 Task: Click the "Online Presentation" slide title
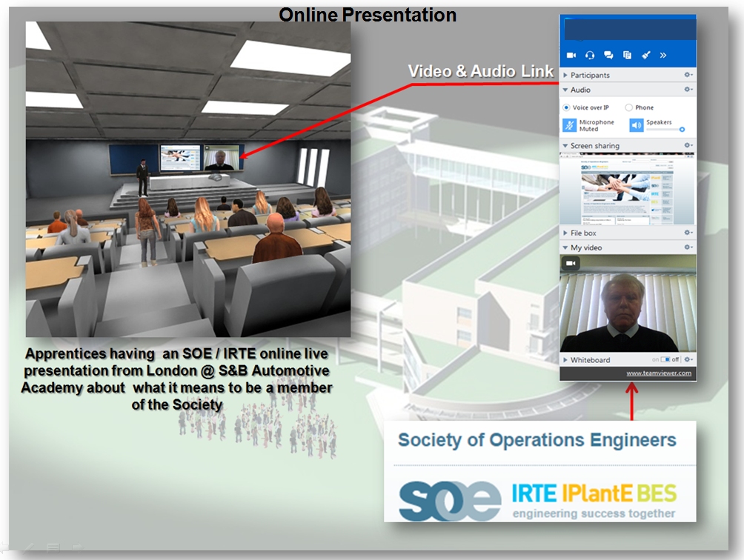[368, 15]
